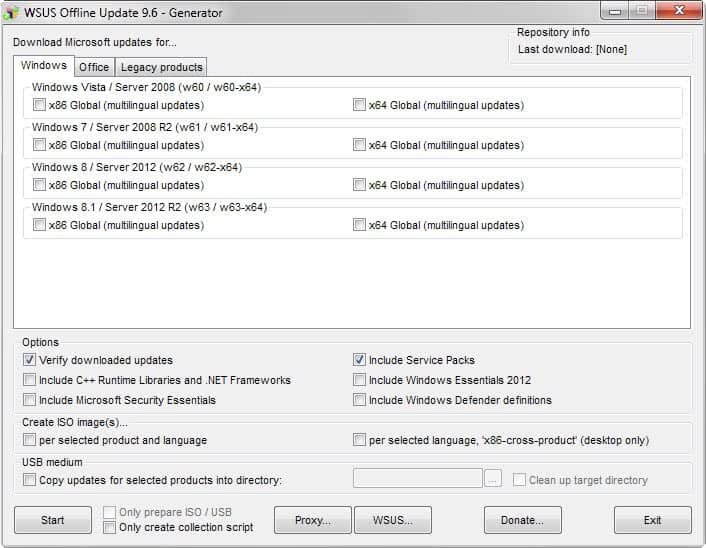Click the Donate... button
This screenshot has height=548, width=706.
pyautogui.click(x=523, y=520)
